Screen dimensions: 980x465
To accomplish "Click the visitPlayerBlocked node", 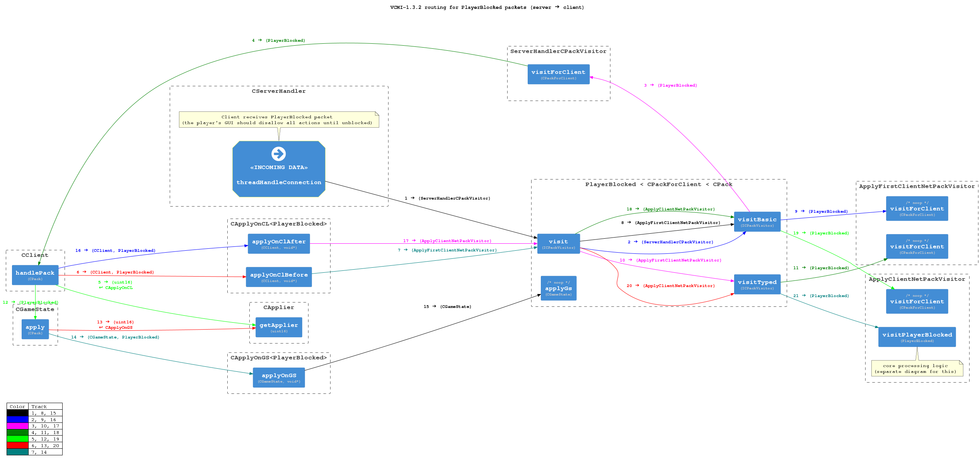I will click(x=917, y=337).
